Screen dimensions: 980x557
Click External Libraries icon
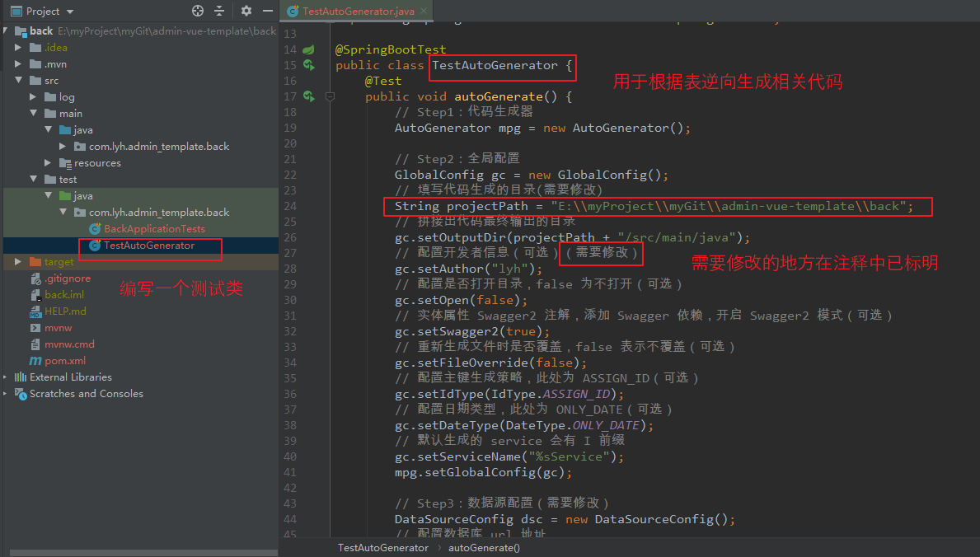coord(21,377)
